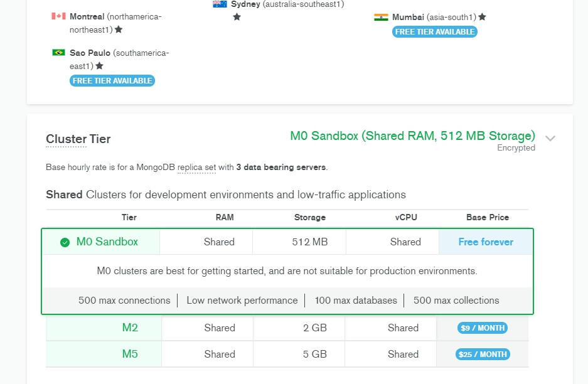
Task: Click the star icon beside Mumbai
Action: click(482, 16)
